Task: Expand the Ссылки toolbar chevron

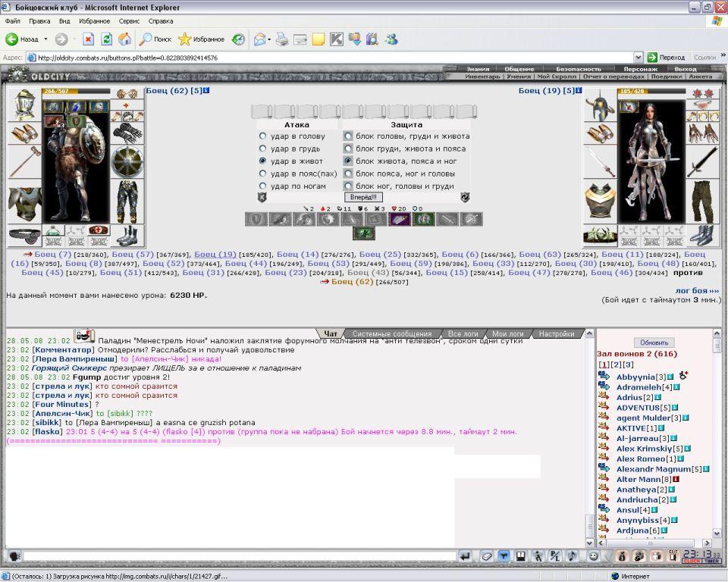Action: point(723,55)
